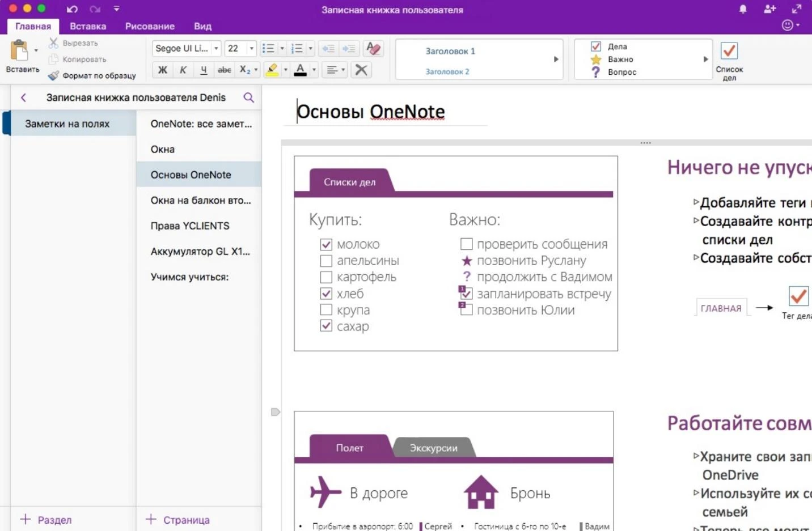The height and width of the screenshot is (531, 812).
Task: Toggle the сахар checkbox
Action: coord(326,326)
